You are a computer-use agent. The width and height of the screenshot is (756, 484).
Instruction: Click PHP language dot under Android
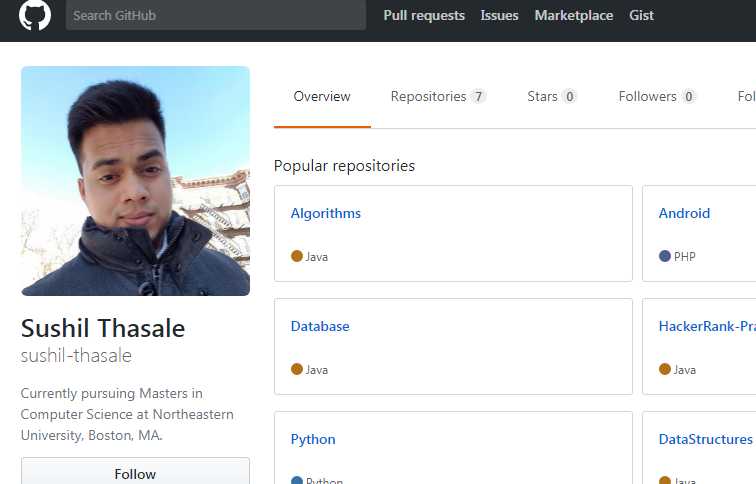point(665,256)
